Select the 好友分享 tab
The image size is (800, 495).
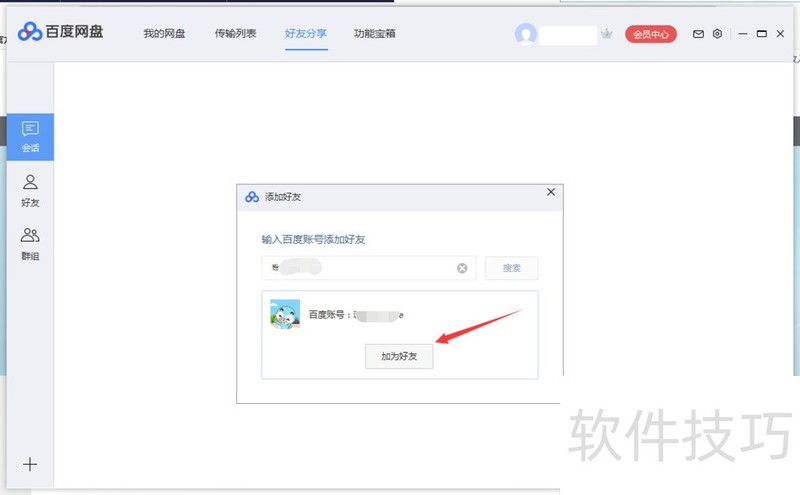point(306,34)
